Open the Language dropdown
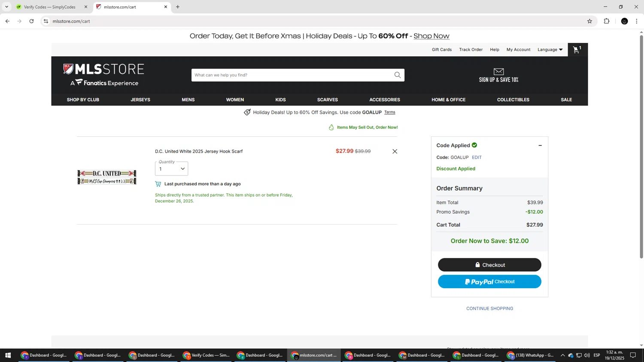 (x=550, y=50)
